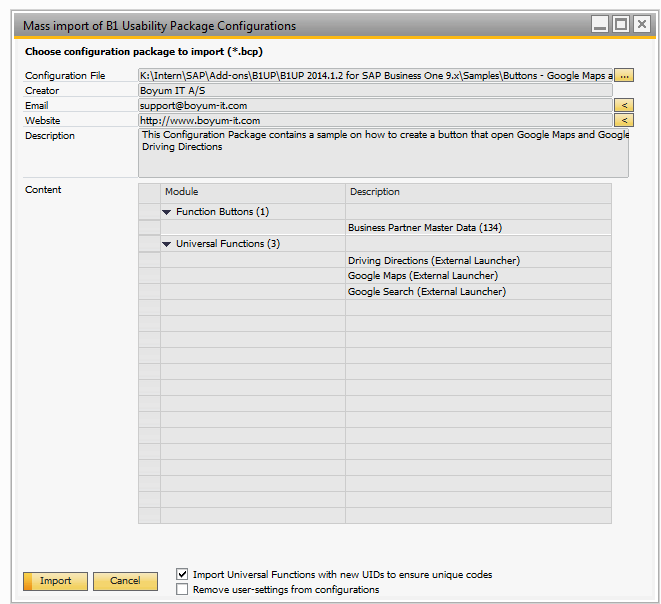Enable Remove user-settings from configurations

tap(182, 590)
